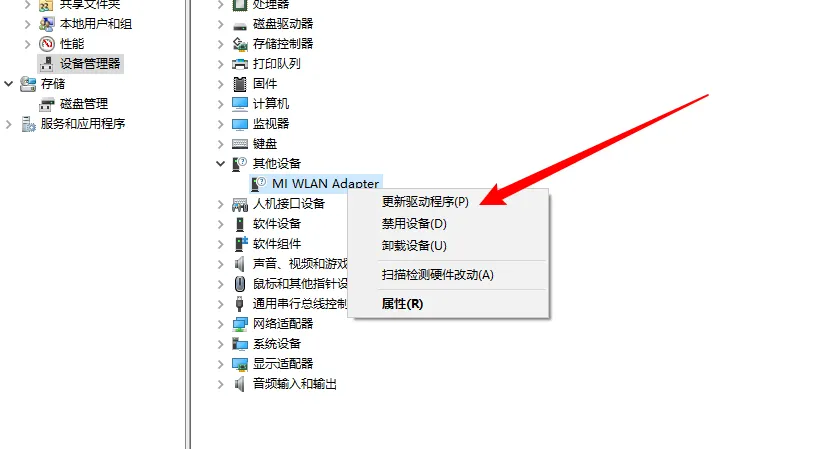Open 属性(R) from the context menu
Image resolution: width=832 pixels, height=449 pixels.
402,304
